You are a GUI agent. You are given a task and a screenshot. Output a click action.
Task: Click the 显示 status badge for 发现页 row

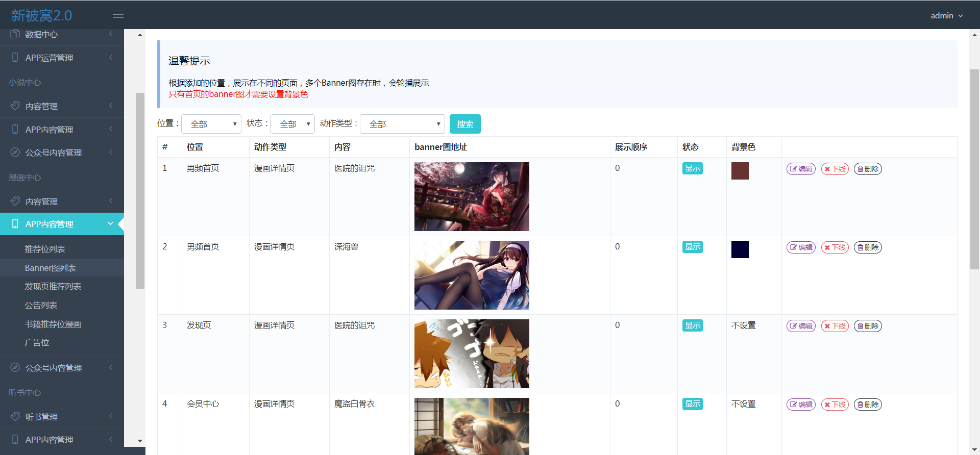(693, 325)
